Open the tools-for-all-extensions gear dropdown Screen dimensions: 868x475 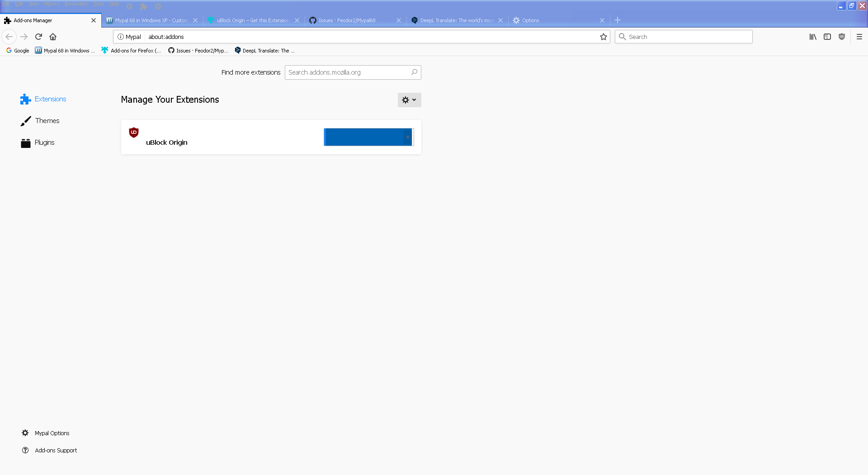tap(409, 100)
